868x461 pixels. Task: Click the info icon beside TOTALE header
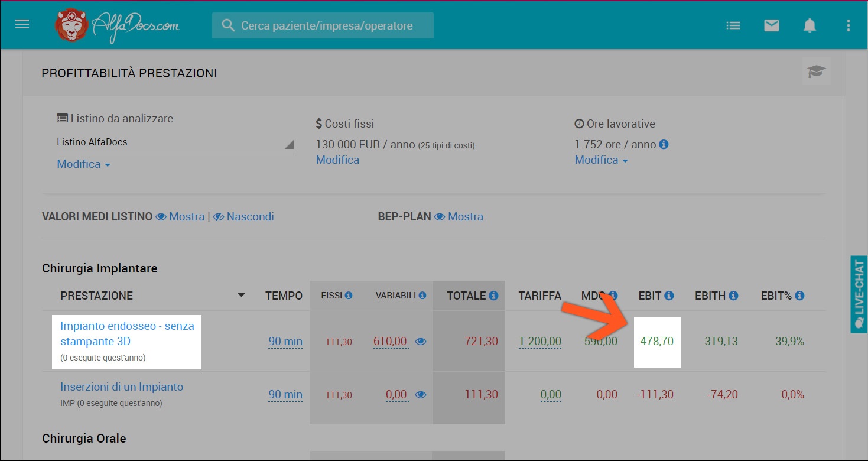click(x=493, y=296)
